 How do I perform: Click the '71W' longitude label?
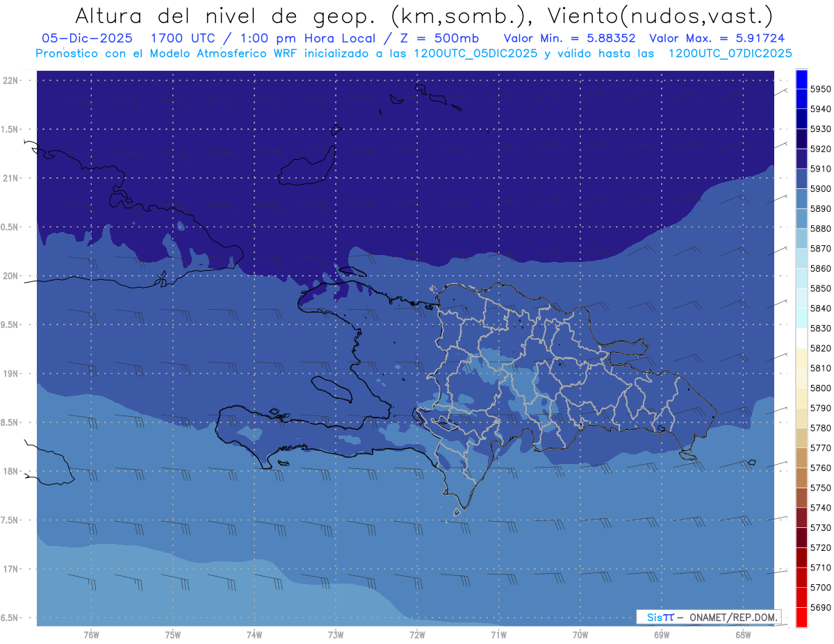tap(498, 634)
